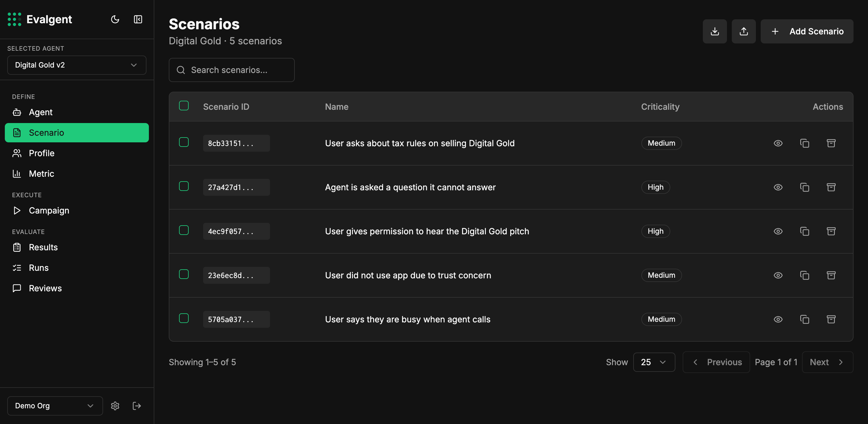
Task: View the trust concern scenario
Action: tap(778, 275)
